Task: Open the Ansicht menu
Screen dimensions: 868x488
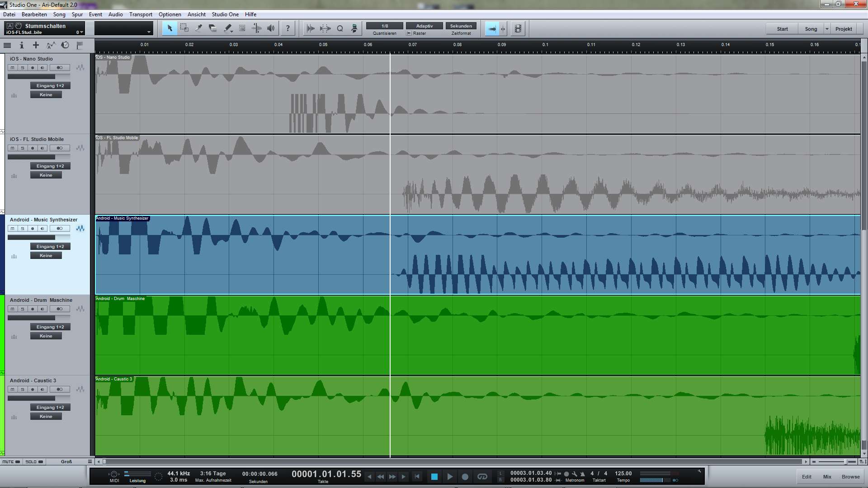Action: tap(197, 14)
